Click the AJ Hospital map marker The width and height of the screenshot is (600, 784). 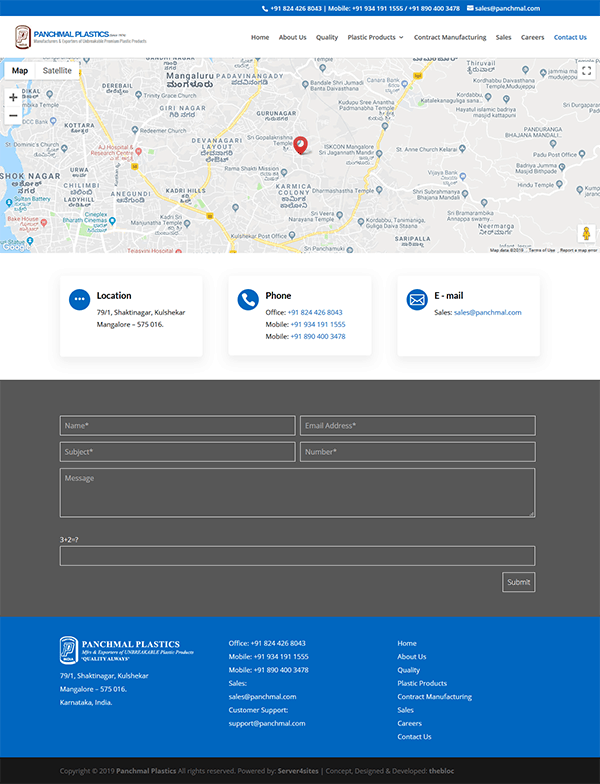(138, 151)
